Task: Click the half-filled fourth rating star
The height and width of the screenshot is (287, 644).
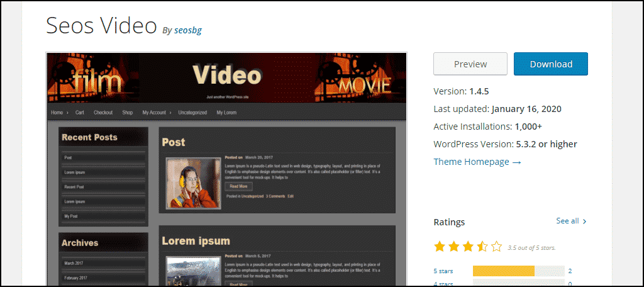Action: pos(482,247)
